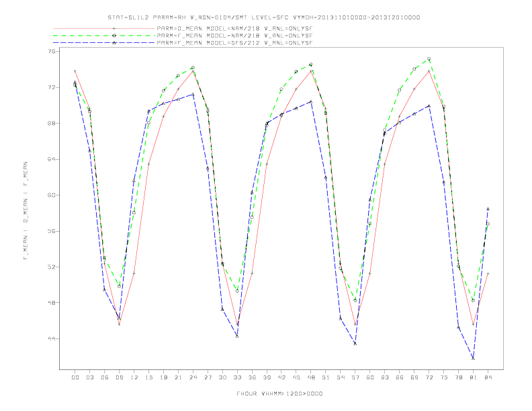Click the x-axis tick label 39
The width and height of the screenshot is (532, 411).
coord(267,377)
